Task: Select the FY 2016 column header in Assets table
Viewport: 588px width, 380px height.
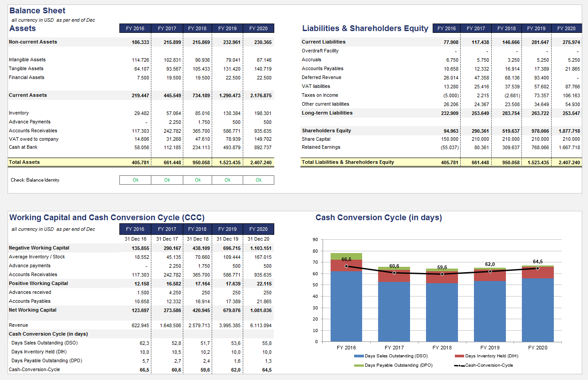Action: tap(135, 28)
